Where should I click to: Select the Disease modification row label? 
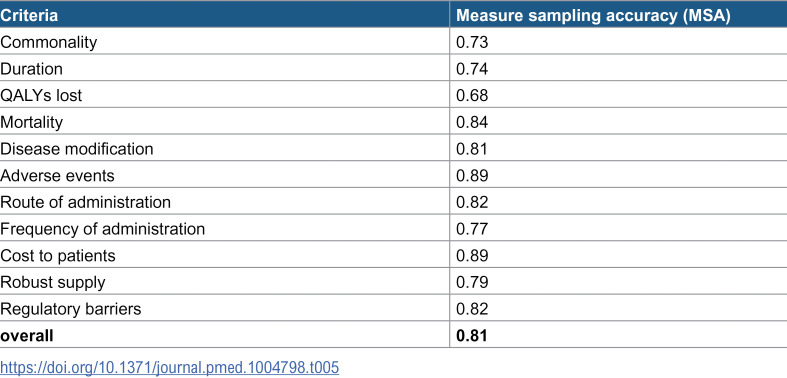coord(76,149)
